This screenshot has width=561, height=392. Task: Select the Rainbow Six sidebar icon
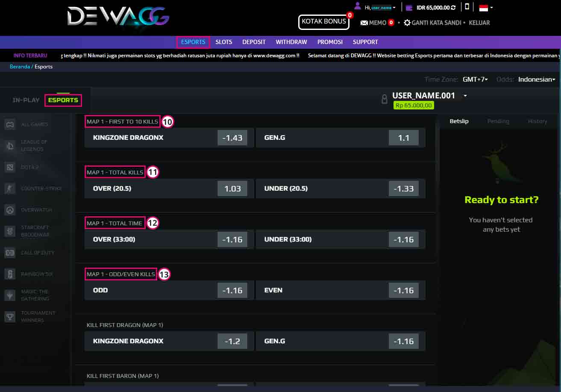point(10,274)
